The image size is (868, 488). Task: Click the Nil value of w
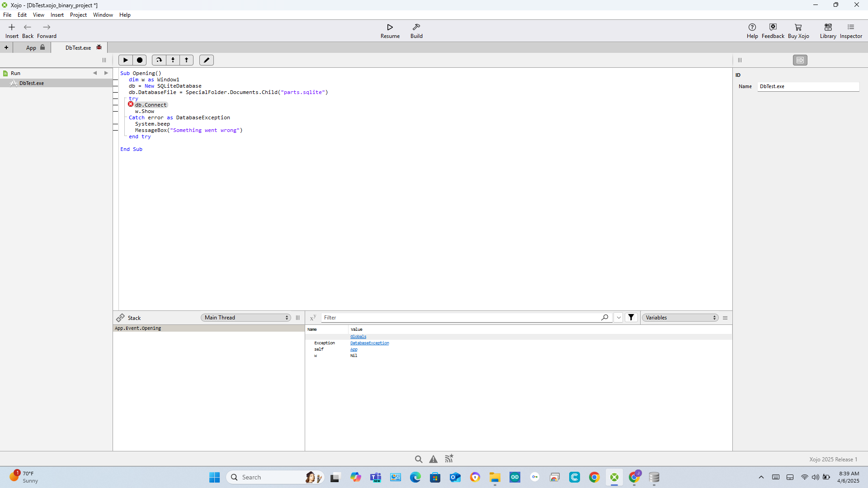(354, 356)
